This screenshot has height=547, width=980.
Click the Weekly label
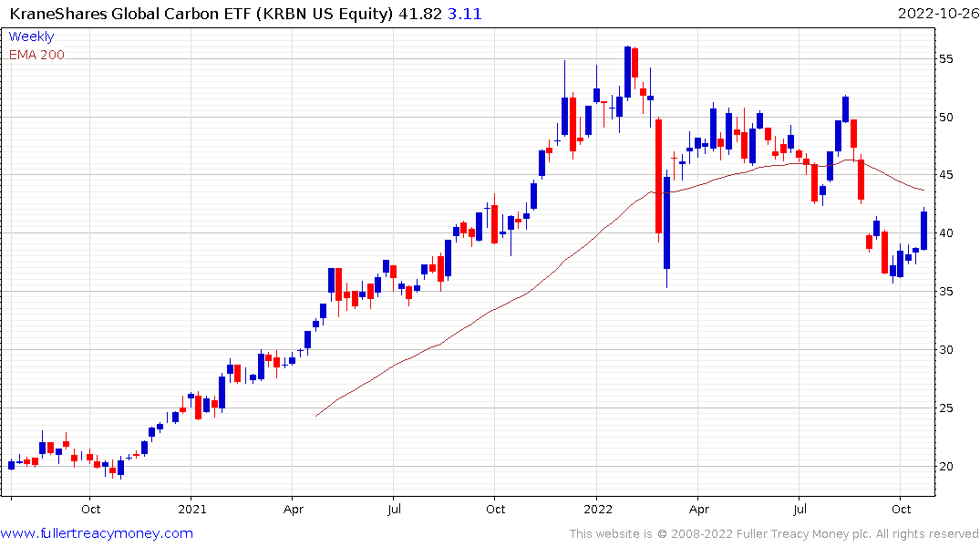31,36
